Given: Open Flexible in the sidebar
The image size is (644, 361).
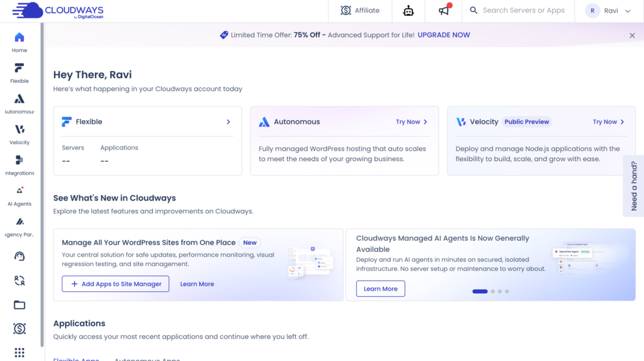Looking at the screenshot, I should [x=19, y=73].
